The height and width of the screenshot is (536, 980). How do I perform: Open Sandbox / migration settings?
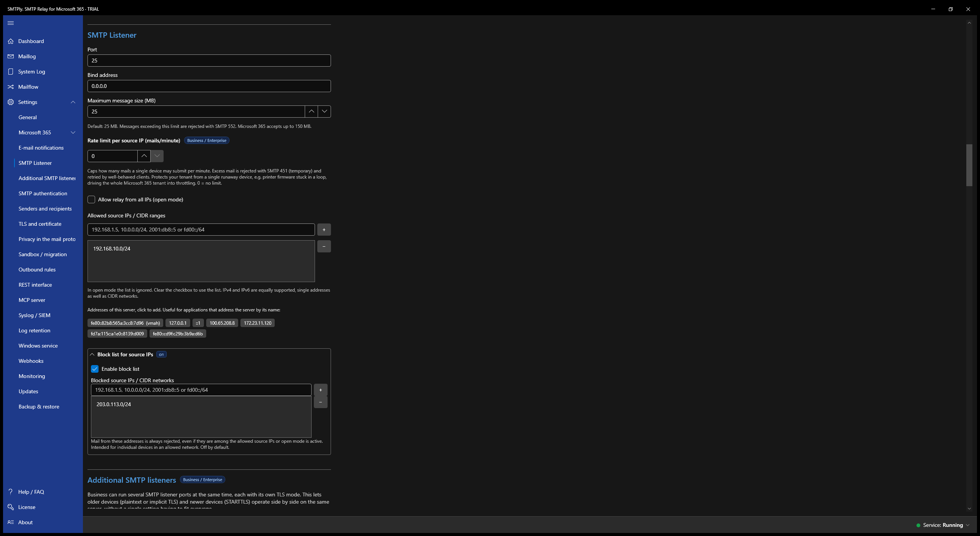43,254
